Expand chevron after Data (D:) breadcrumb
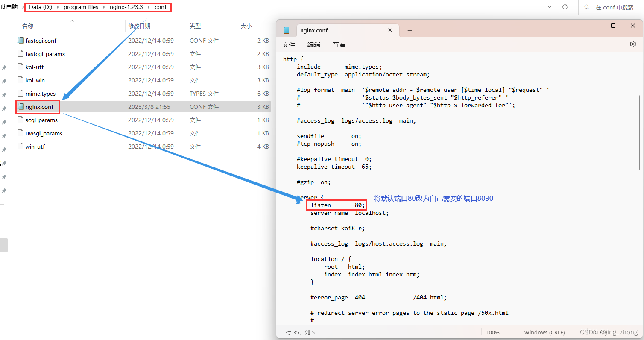Screen dimensions: 644x340 click(58, 7)
